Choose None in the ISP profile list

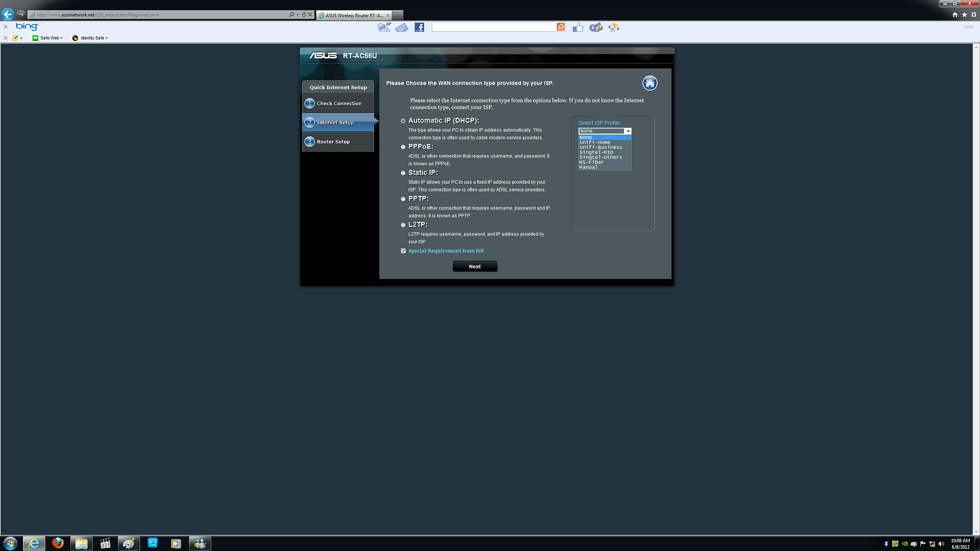pyautogui.click(x=605, y=137)
